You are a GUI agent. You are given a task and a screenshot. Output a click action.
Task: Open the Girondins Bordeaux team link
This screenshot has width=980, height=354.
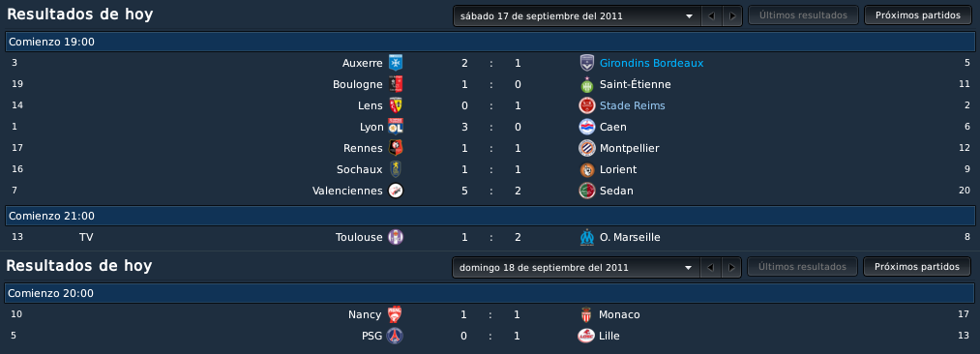(651, 63)
